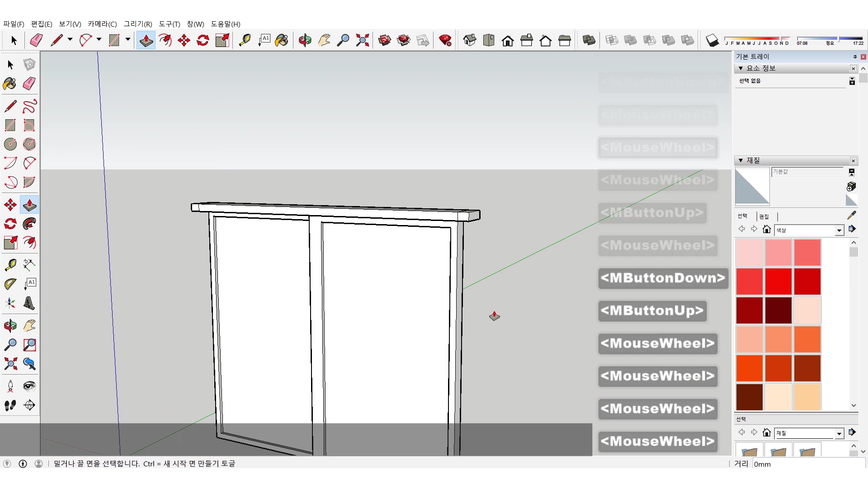Screen dimensions: 868x488
Task: Click the home In Model materials button
Action: tap(766, 230)
